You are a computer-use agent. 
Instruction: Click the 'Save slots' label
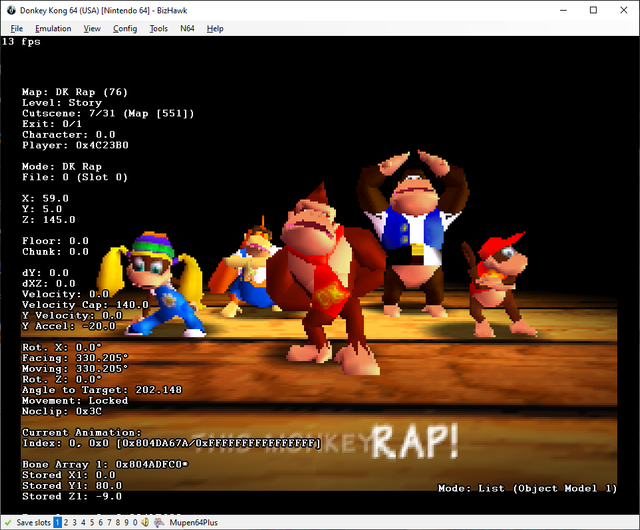click(33, 522)
